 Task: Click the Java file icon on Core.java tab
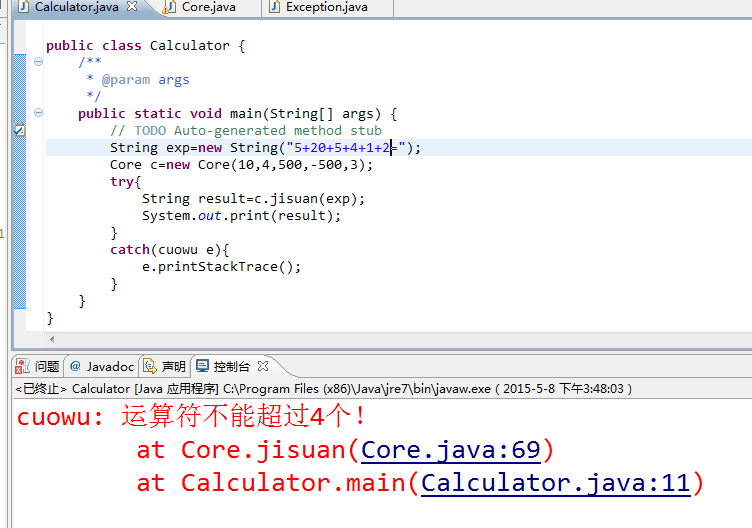click(x=168, y=7)
